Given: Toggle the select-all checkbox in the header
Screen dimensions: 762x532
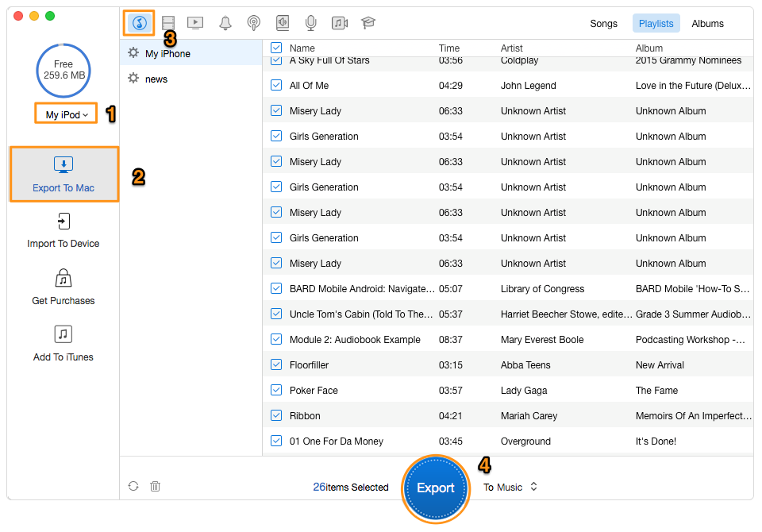Looking at the screenshot, I should pos(276,48).
